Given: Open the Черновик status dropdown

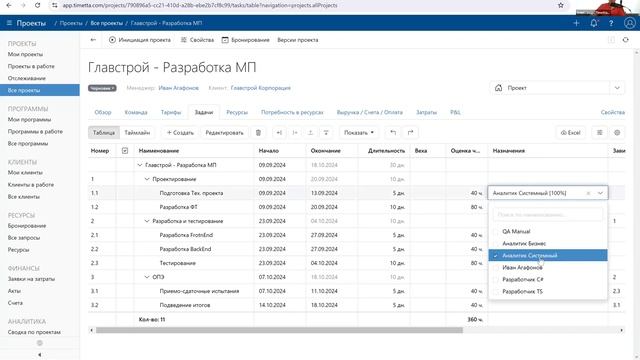Looking at the screenshot, I should (102, 88).
